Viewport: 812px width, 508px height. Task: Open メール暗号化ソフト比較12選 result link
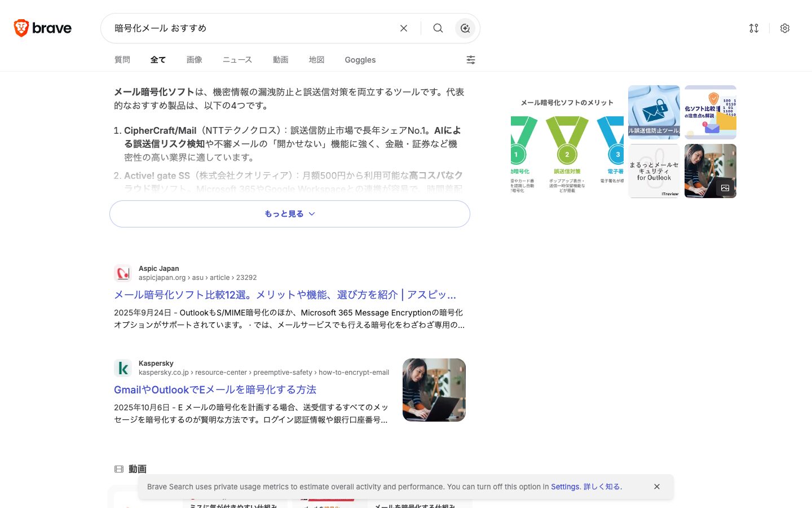[x=285, y=295]
